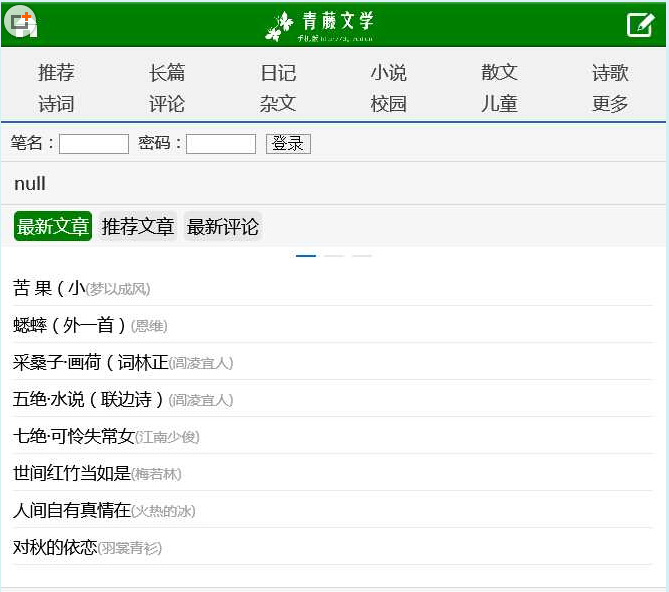Switch to 推荐文章 tab
This screenshot has height=592, width=669.
click(x=137, y=226)
